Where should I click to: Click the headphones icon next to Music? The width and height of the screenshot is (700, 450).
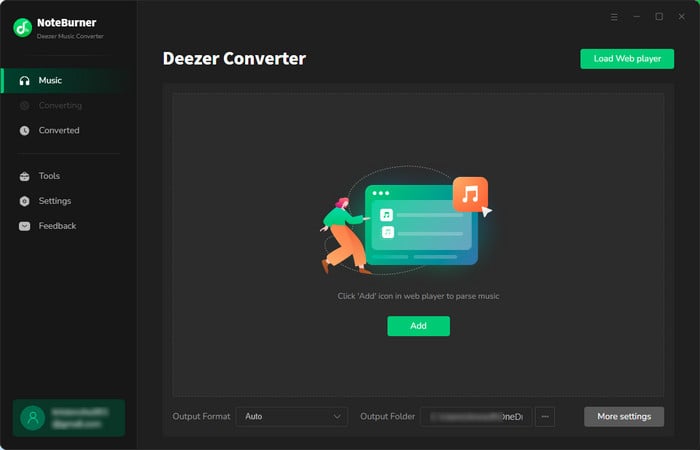coord(25,81)
